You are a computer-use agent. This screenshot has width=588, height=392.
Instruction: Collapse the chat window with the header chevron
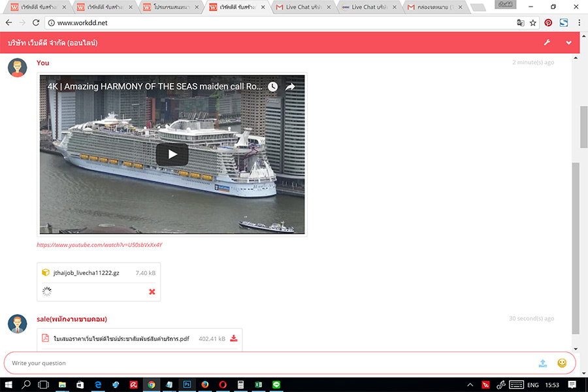[x=569, y=42]
